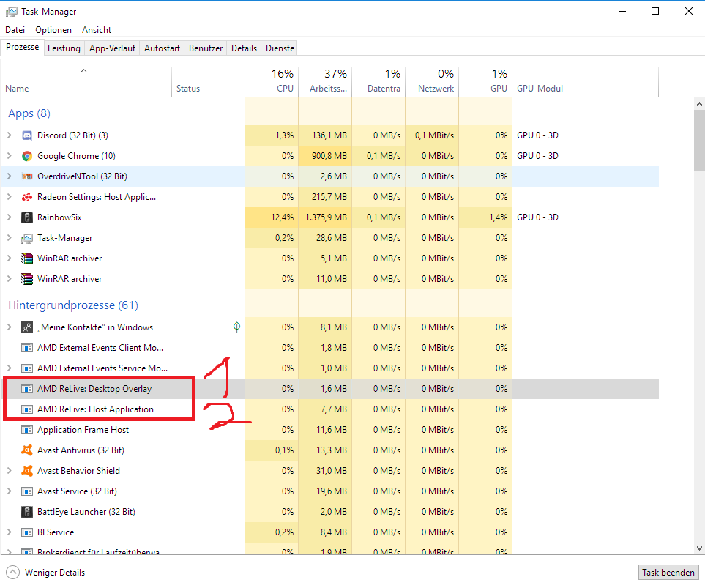Click the OverdriveNTool icon
The image size is (705, 588).
point(27,176)
